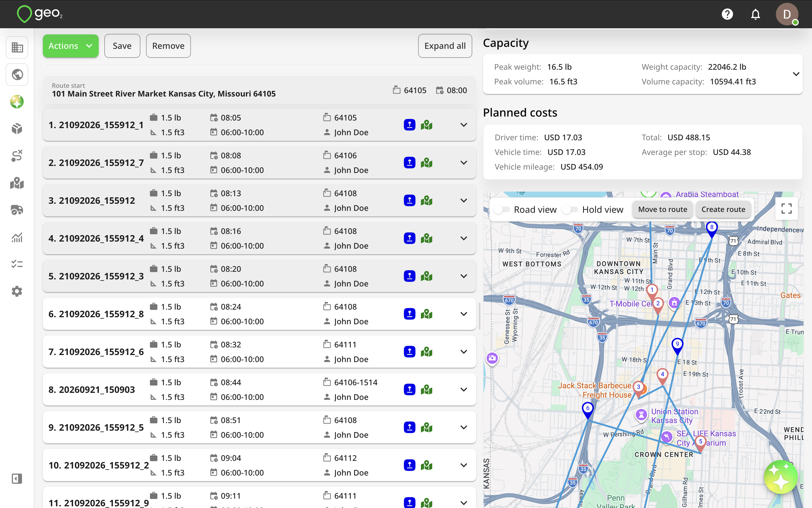Screen dimensions: 812x508
Task: Expand stop 4. 21092026_155912_4 row
Action: pos(464,238)
